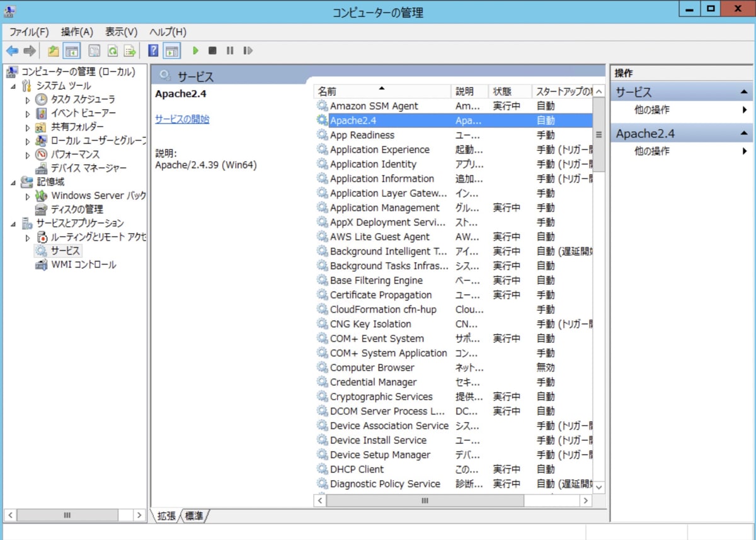Sort by the 状態 column header
This screenshot has height=540, width=756.
(510, 91)
